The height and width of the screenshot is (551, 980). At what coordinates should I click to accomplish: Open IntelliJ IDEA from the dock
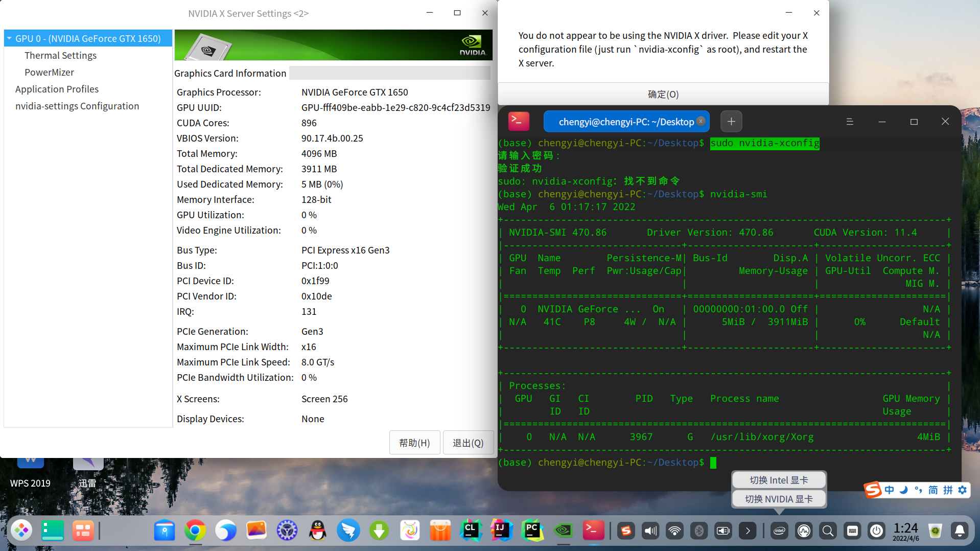click(x=501, y=531)
